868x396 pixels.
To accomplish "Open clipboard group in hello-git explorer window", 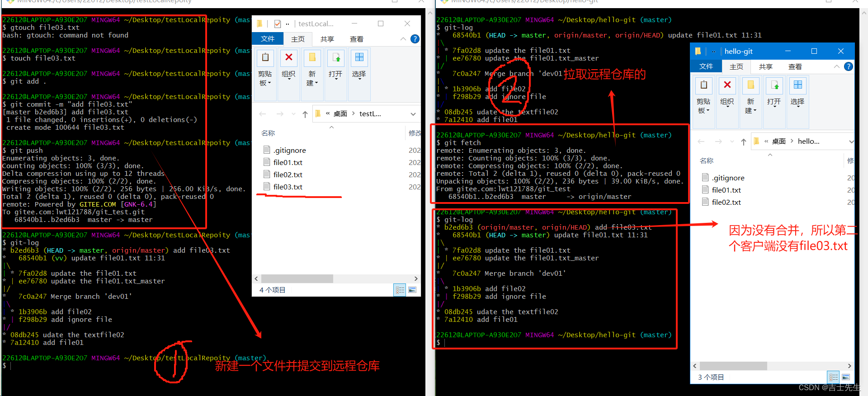I will (x=704, y=102).
